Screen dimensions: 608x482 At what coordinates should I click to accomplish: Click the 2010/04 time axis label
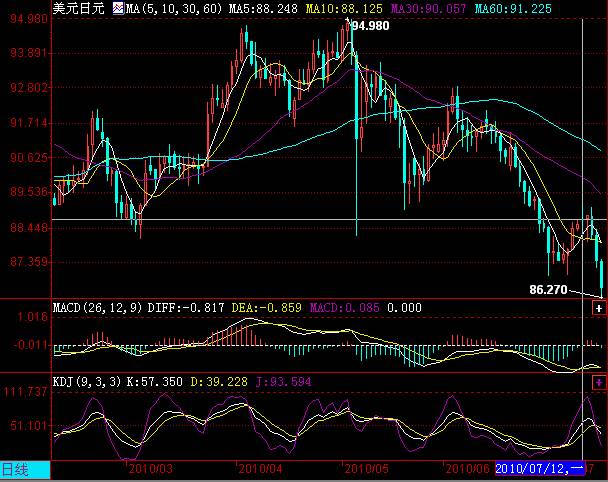coord(260,469)
